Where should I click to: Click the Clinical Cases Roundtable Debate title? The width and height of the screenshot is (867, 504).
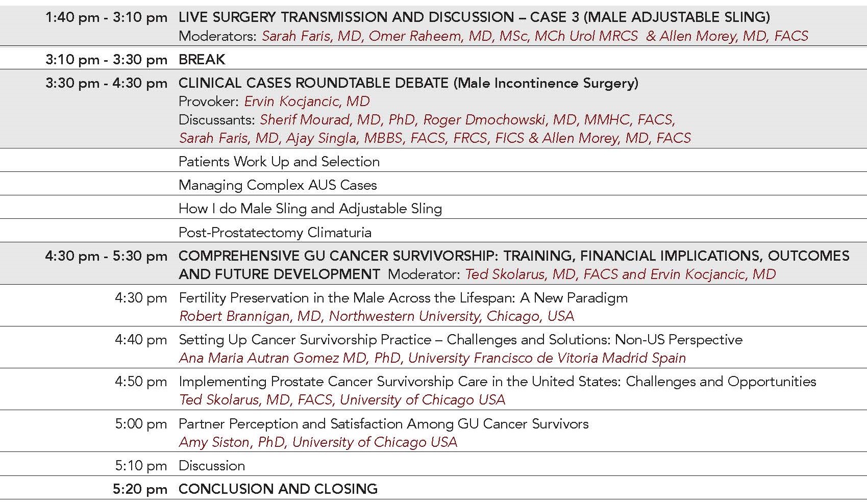(x=408, y=83)
